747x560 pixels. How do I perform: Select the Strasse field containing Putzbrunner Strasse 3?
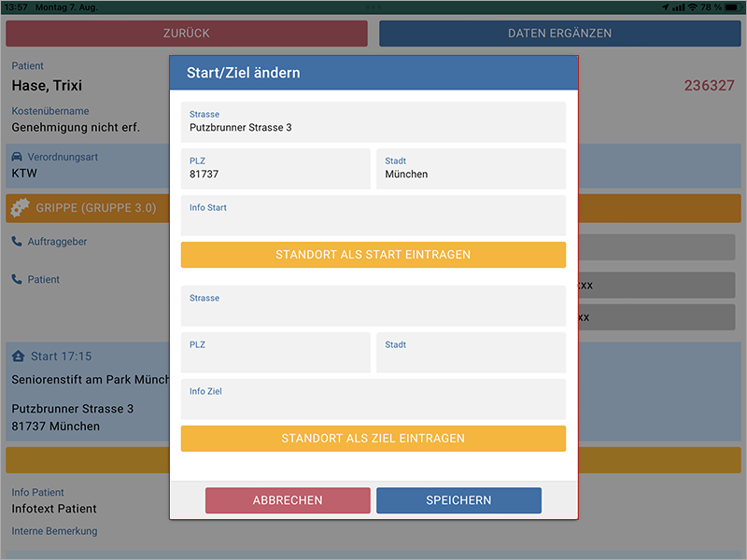point(373,122)
